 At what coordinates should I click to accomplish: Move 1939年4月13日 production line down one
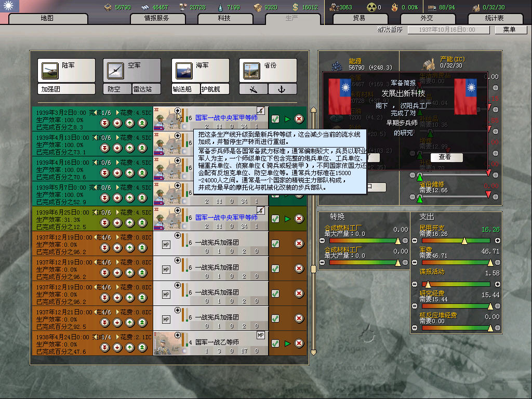point(117,148)
